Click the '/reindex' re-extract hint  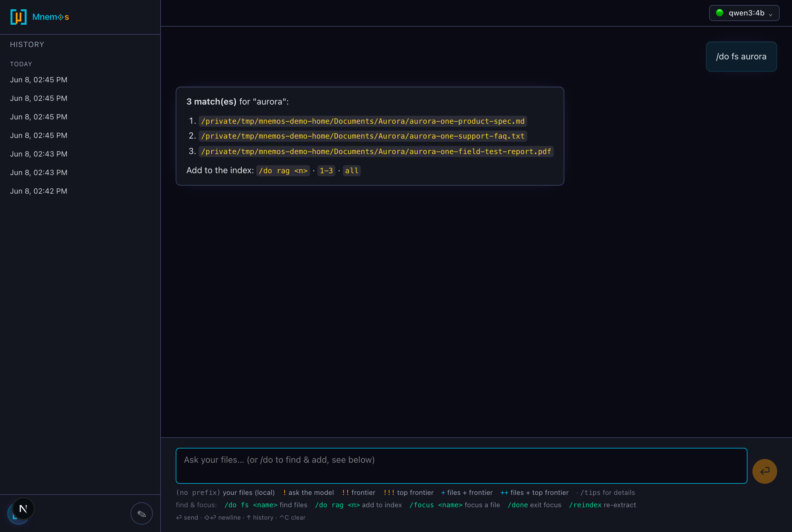tap(602, 505)
